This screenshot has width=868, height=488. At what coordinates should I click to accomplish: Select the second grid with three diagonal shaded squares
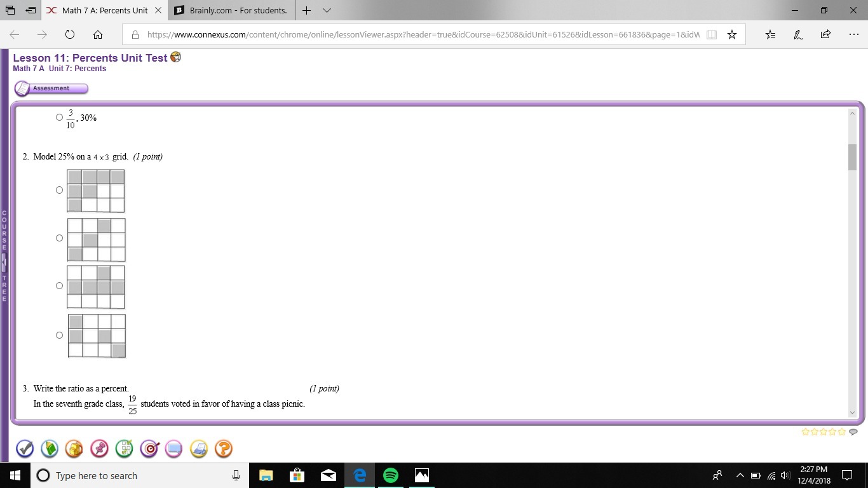[59, 238]
